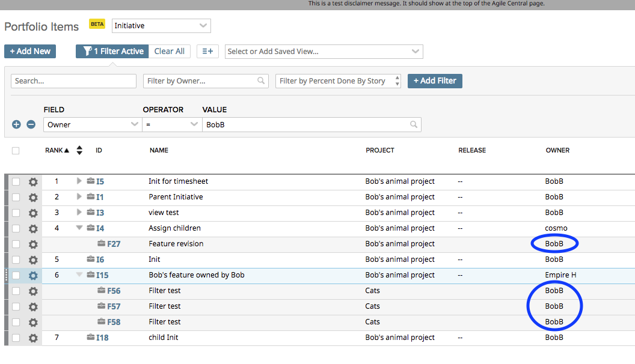Screen dimensions: 635x364
Task: Open the Select or Add Saved View dropdown
Action: pos(324,52)
